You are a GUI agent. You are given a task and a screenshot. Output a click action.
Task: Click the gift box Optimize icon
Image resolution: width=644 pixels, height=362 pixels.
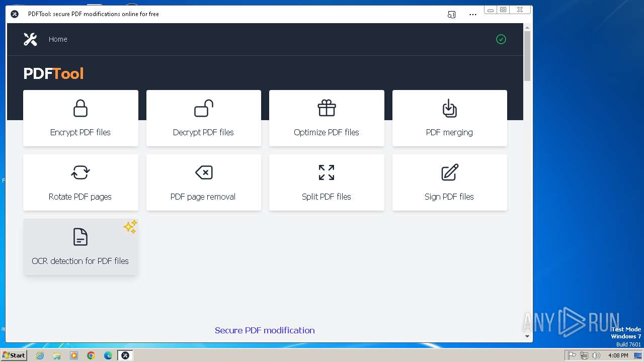[327, 108]
